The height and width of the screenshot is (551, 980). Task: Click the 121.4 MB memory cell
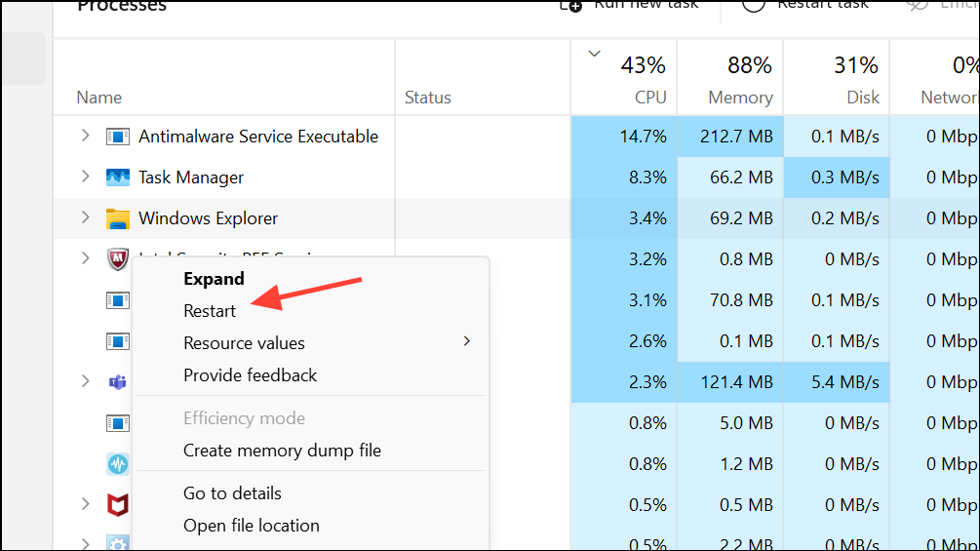730,382
